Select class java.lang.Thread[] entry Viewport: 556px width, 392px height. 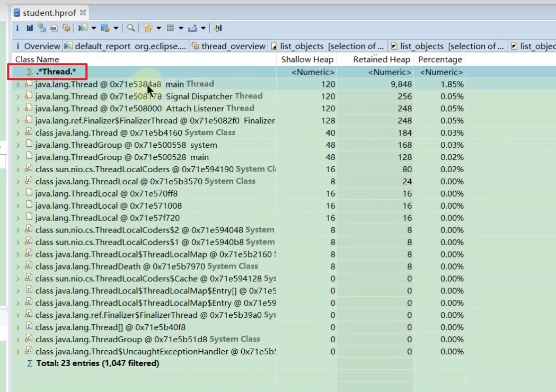[x=110, y=327]
